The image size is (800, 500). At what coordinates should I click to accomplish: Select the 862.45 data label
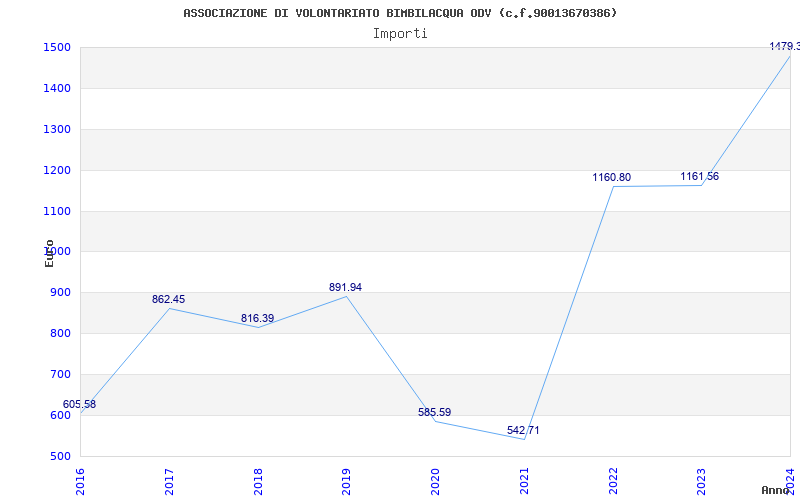(x=168, y=299)
